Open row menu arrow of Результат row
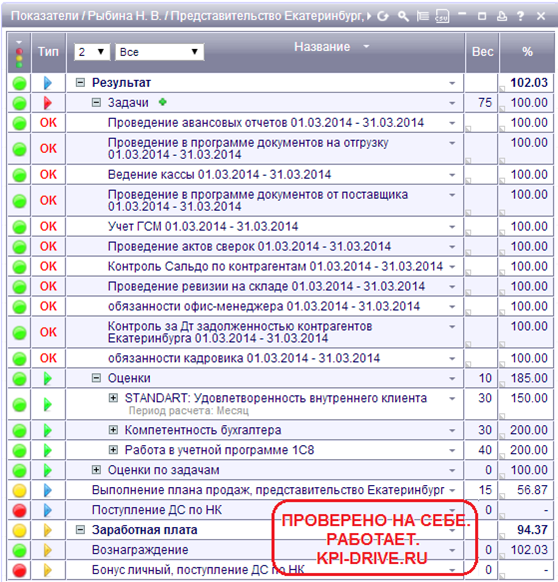This screenshot has width=558, height=582. click(452, 83)
